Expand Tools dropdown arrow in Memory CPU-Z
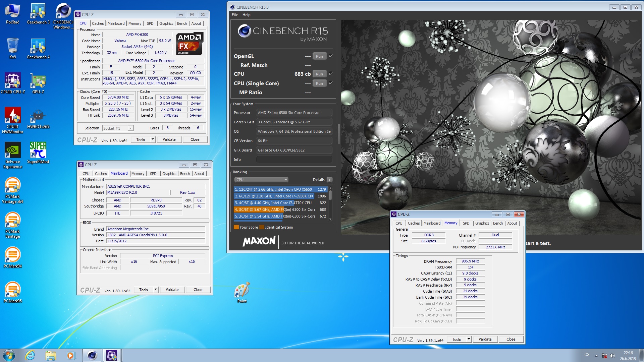644x362 pixels. pyautogui.click(x=469, y=339)
